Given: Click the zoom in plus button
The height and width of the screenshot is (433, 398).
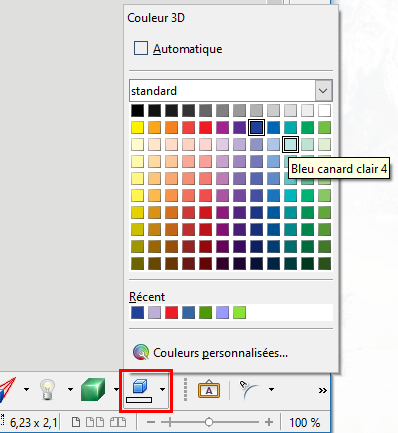Looking at the screenshot, I should coord(269,422).
